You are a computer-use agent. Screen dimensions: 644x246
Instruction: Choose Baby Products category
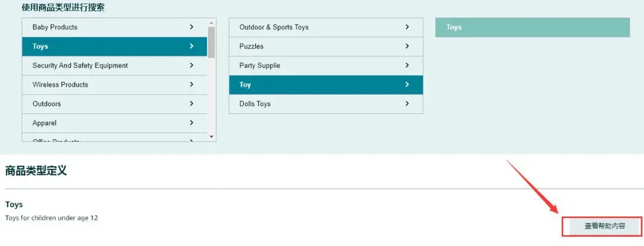tap(114, 27)
